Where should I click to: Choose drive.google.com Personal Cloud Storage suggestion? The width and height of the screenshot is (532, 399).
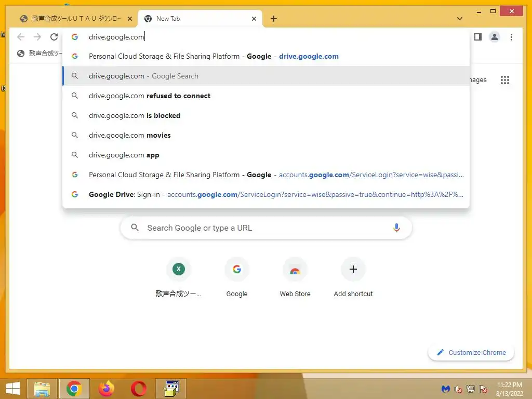(266, 56)
